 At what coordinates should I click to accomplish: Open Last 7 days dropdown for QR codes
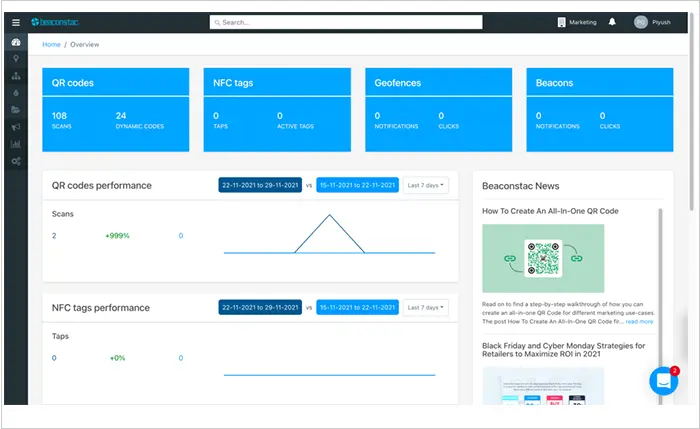coord(425,185)
